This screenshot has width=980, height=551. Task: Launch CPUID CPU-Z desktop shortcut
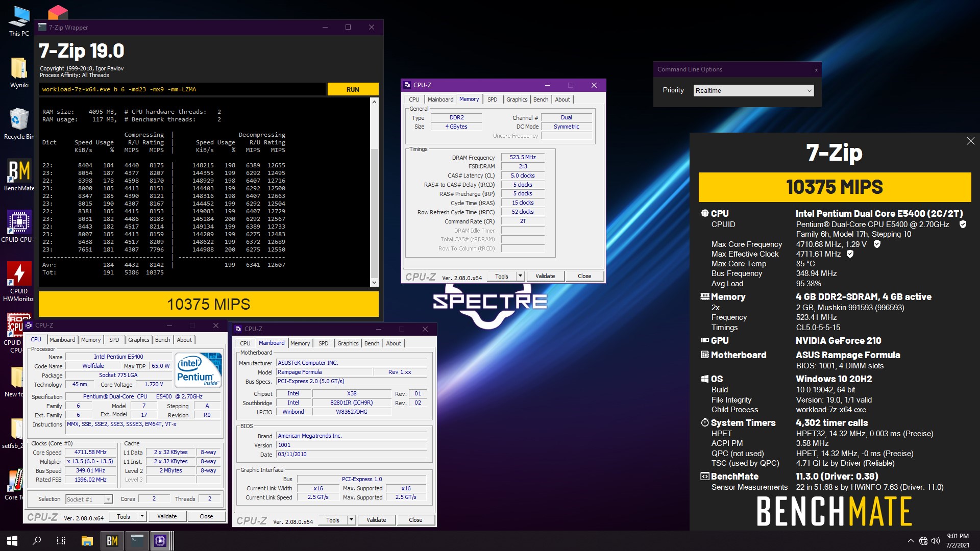(x=19, y=227)
